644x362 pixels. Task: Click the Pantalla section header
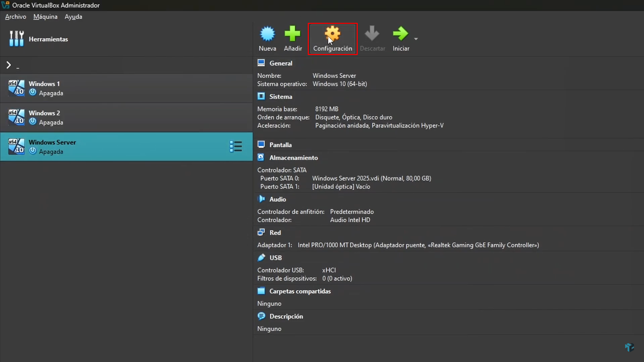point(281,144)
